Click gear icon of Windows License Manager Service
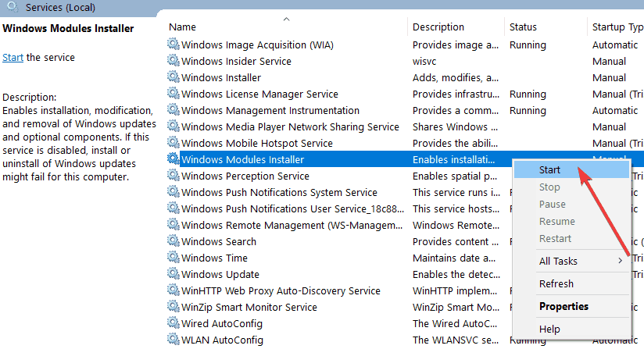 point(174,93)
